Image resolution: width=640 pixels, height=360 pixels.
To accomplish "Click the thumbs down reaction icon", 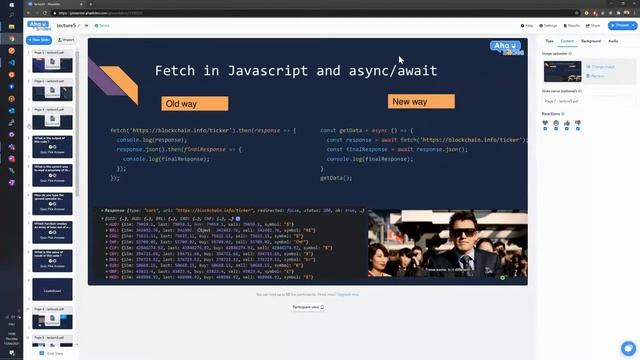I will [578, 122].
